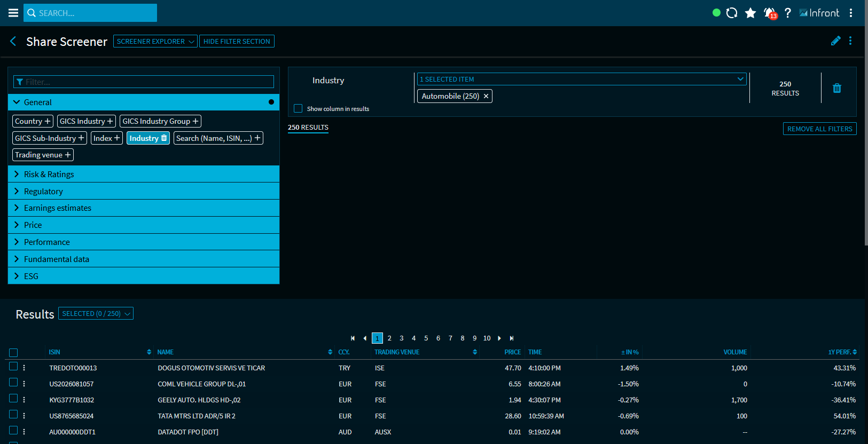Go back using the left arrow
The height and width of the screenshot is (444, 868).
pyautogui.click(x=13, y=41)
